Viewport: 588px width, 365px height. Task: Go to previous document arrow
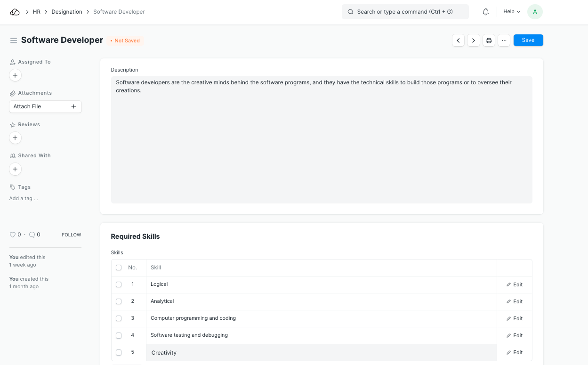458,41
